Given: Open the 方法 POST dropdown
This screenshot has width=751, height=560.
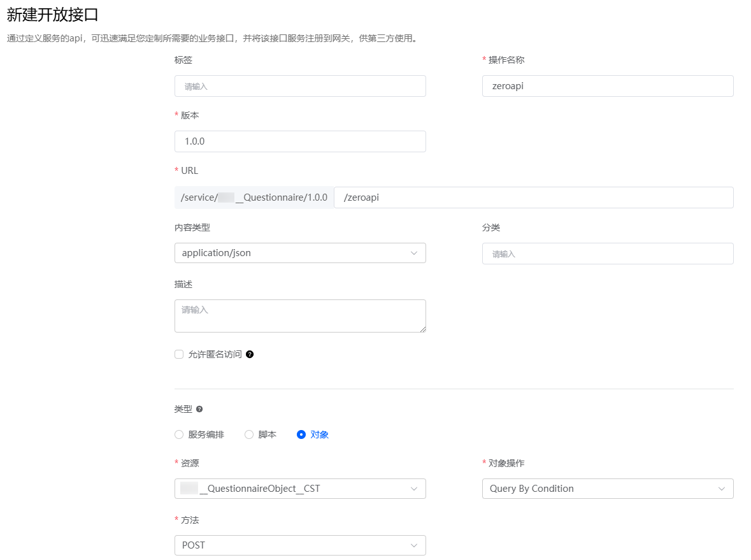Looking at the screenshot, I should pyautogui.click(x=300, y=545).
